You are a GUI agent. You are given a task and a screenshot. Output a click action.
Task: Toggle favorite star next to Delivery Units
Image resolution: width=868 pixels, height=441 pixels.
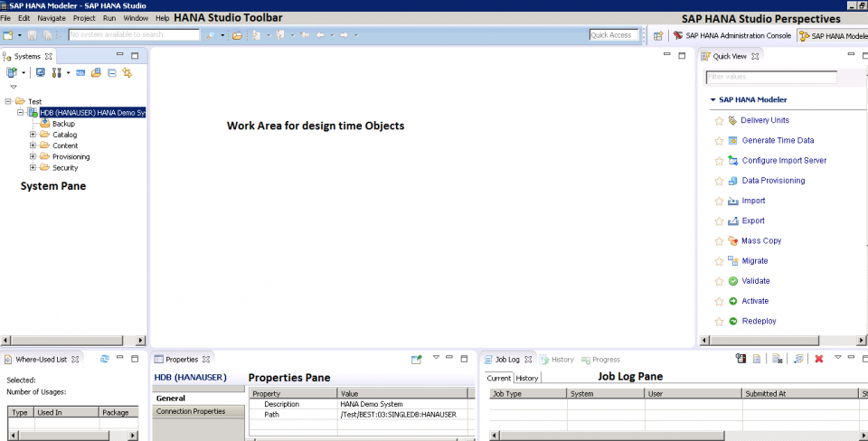(x=720, y=120)
